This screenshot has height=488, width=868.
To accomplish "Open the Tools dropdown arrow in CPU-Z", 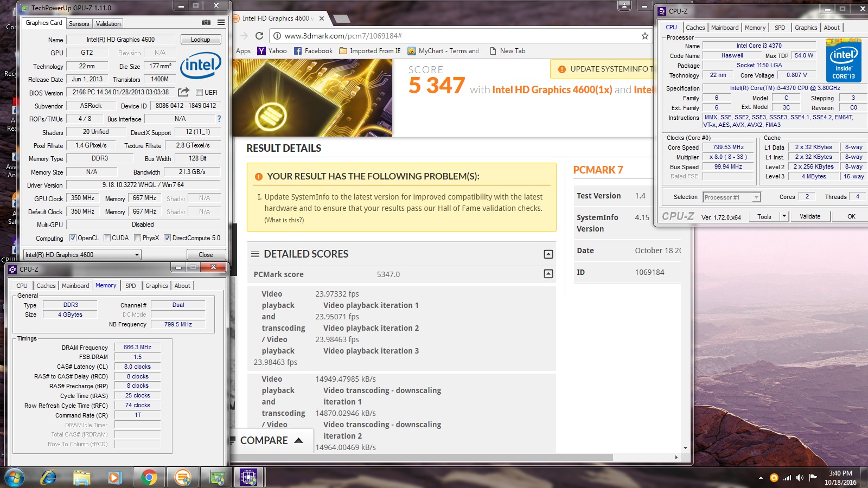I will [x=784, y=216].
